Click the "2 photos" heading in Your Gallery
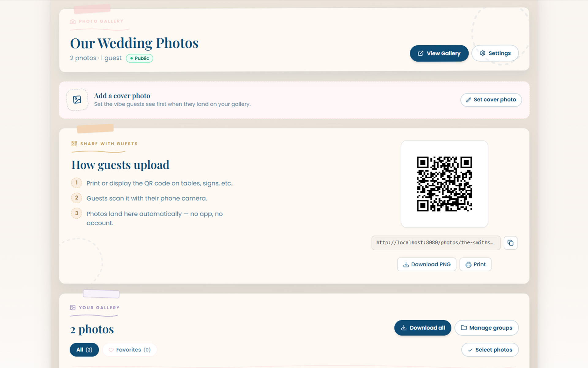588x368 pixels. (x=92, y=329)
